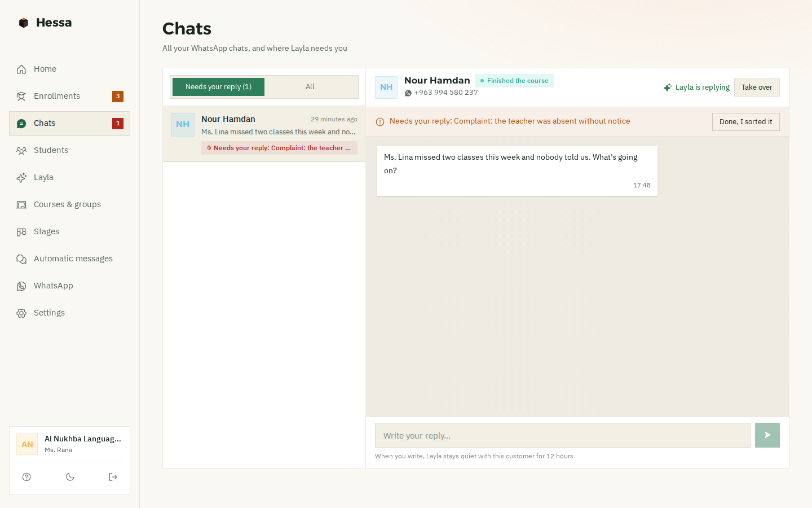Switch to the All chats tab

tap(310, 87)
